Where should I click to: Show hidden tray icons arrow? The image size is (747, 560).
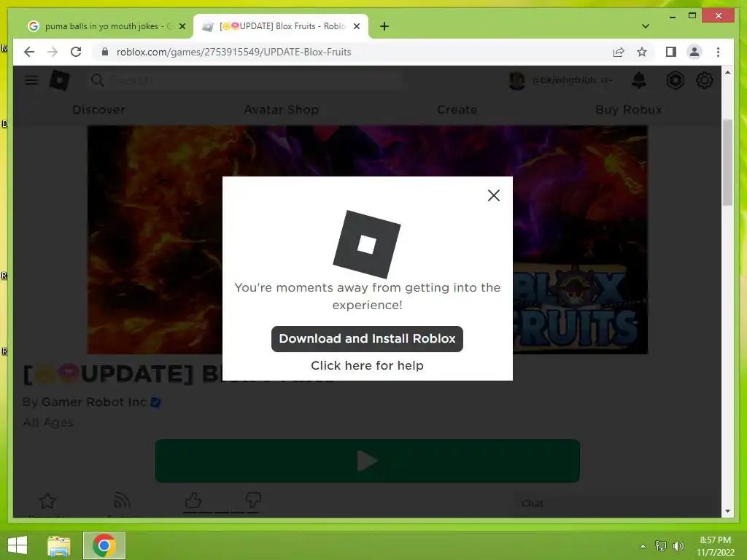[643, 546]
